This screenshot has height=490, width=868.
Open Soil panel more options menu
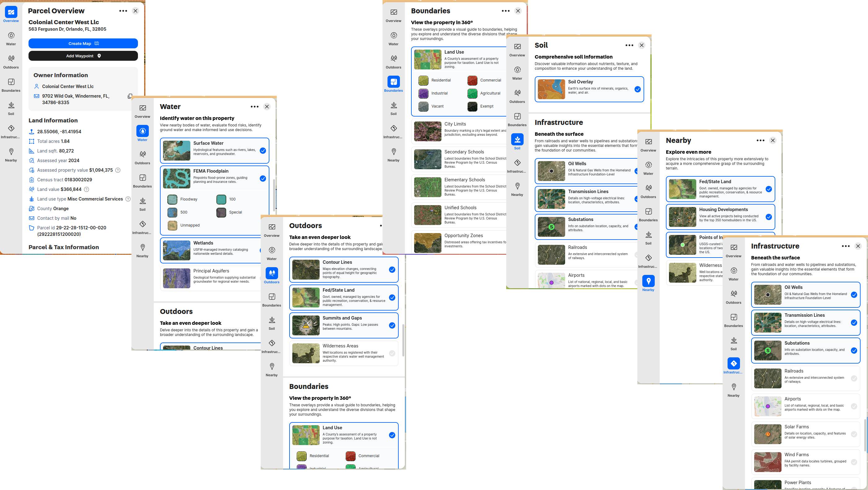pyautogui.click(x=629, y=45)
